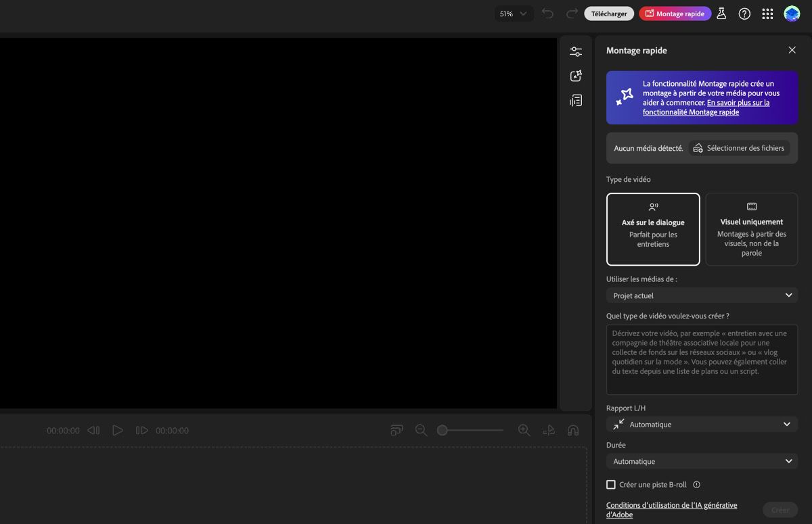Click the undo arrow icon
Screen dimensions: 812x524
tap(547, 14)
